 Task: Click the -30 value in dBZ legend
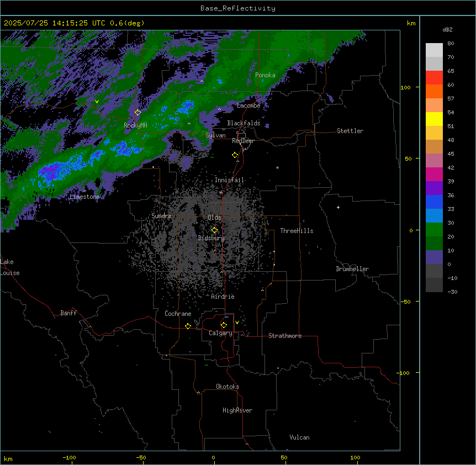pyautogui.click(x=452, y=292)
